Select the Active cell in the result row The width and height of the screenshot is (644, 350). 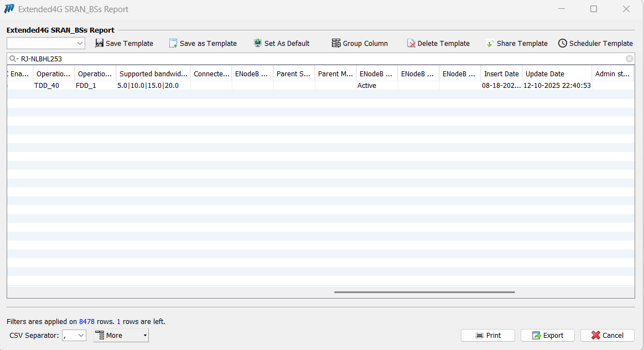click(x=367, y=86)
